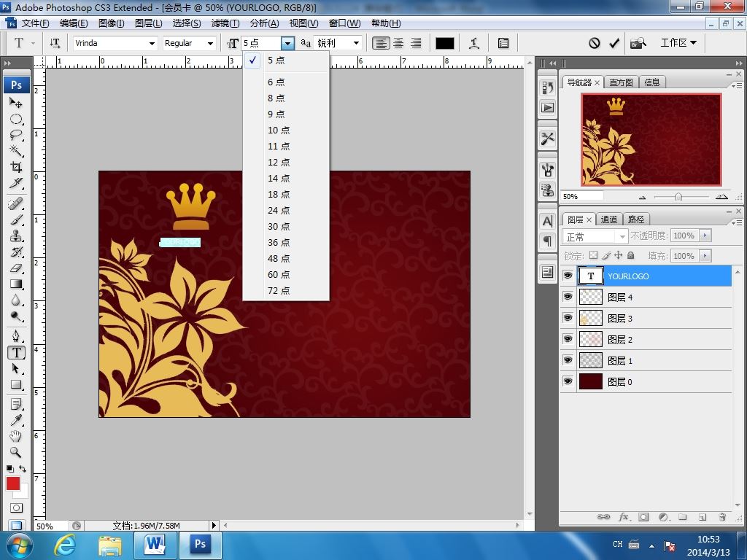747x560 pixels.
Task: Open the 锐利 anti-aliasing dropdown
Action: (356, 43)
